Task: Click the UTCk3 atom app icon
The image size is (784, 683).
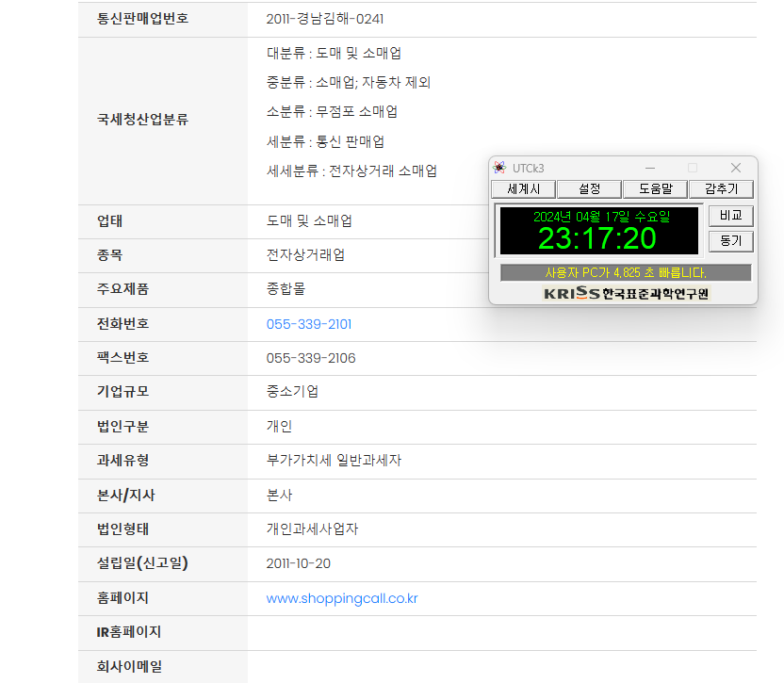Action: [499, 168]
